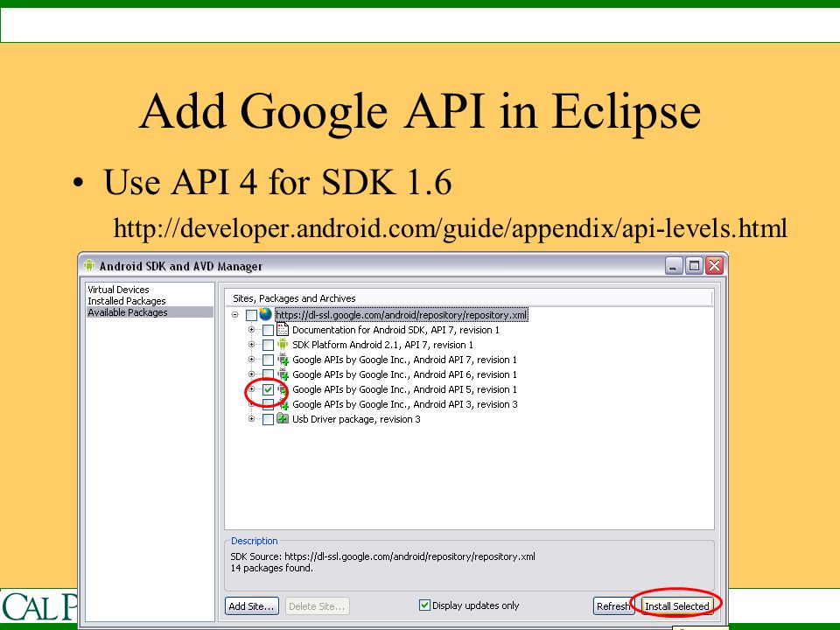Click the disabled Delete Site button
Viewport: 840px width, 630px height.
[317, 606]
